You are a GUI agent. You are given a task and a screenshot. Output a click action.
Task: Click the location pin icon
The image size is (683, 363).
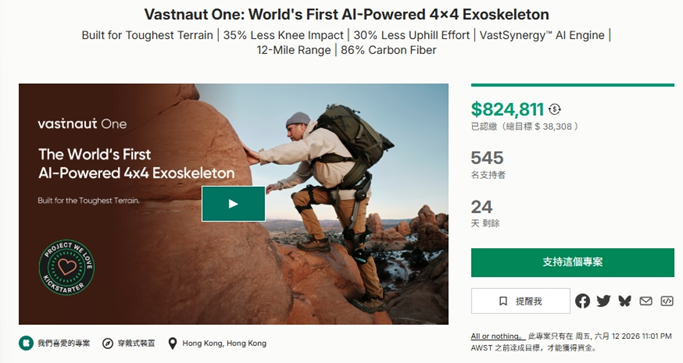tap(172, 343)
